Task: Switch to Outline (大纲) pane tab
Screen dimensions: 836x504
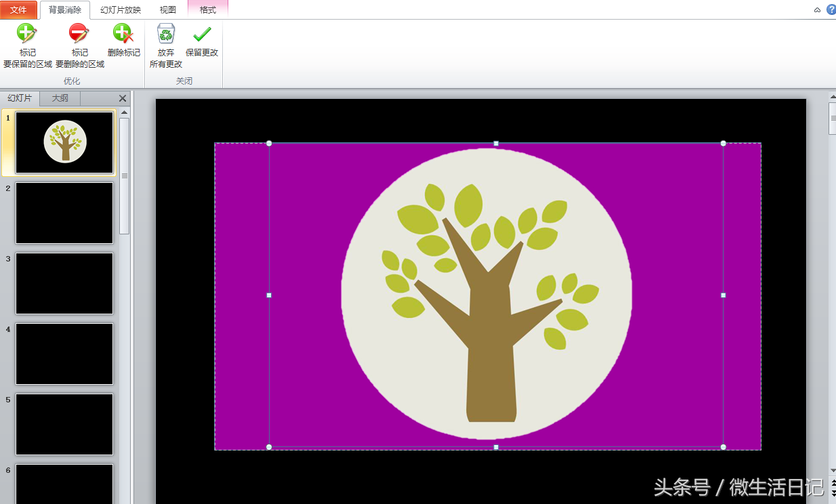Action: [60, 98]
